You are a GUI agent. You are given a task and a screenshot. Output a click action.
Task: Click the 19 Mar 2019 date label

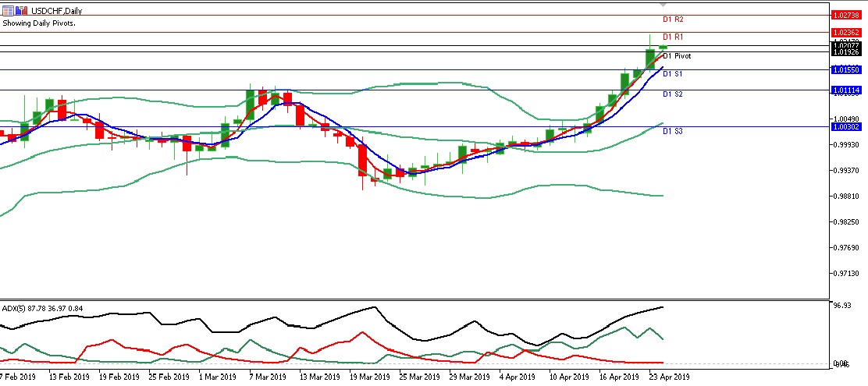point(369,377)
